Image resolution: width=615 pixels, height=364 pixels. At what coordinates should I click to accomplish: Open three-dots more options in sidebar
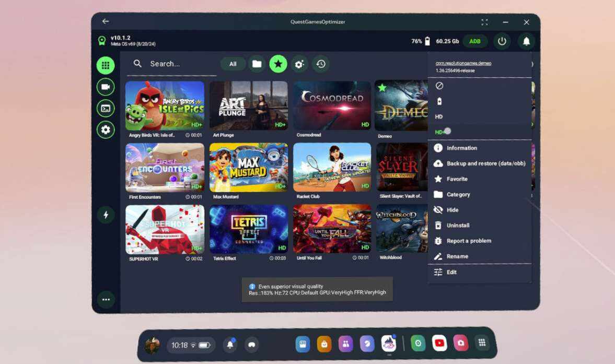click(x=106, y=300)
